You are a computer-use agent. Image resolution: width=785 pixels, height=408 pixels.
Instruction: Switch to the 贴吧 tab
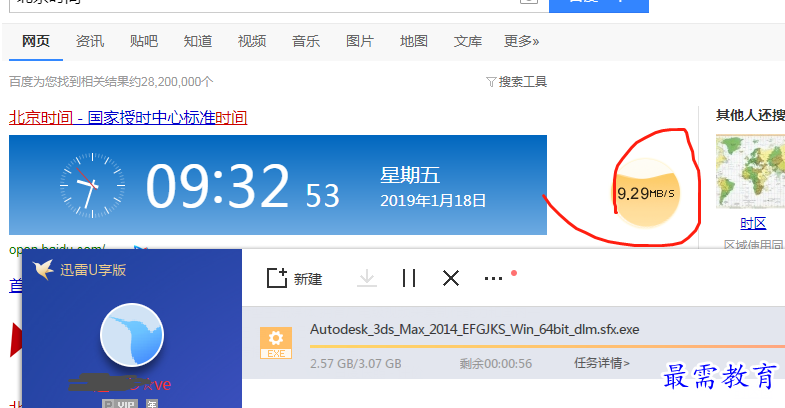coord(144,41)
